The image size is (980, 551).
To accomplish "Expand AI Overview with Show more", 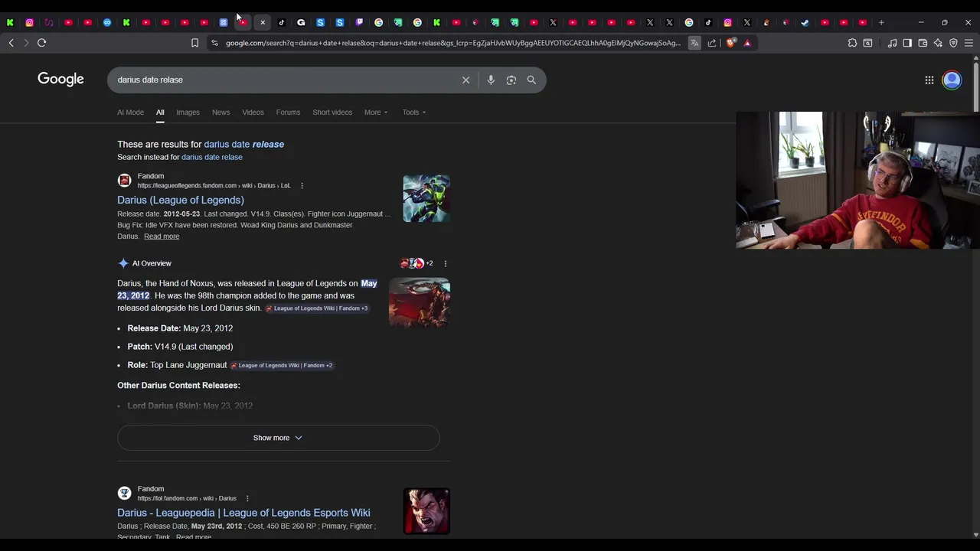I will 278,438.
